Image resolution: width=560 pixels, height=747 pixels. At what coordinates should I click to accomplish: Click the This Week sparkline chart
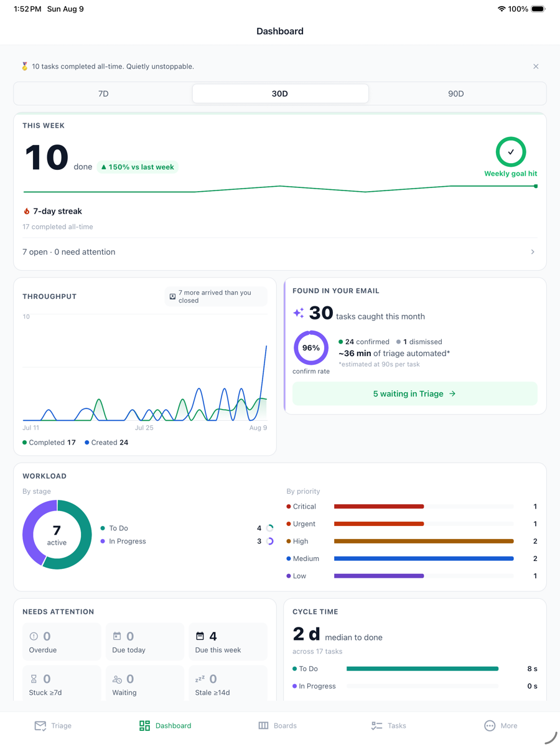tap(280, 189)
